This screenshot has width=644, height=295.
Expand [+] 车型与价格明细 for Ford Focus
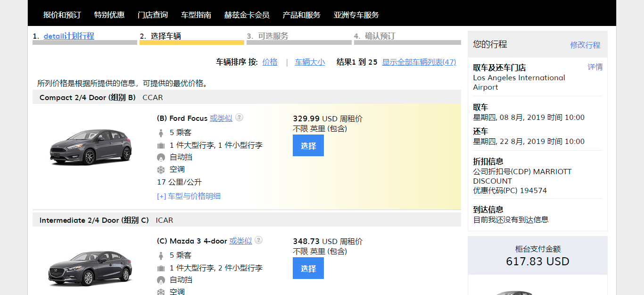[x=189, y=196]
